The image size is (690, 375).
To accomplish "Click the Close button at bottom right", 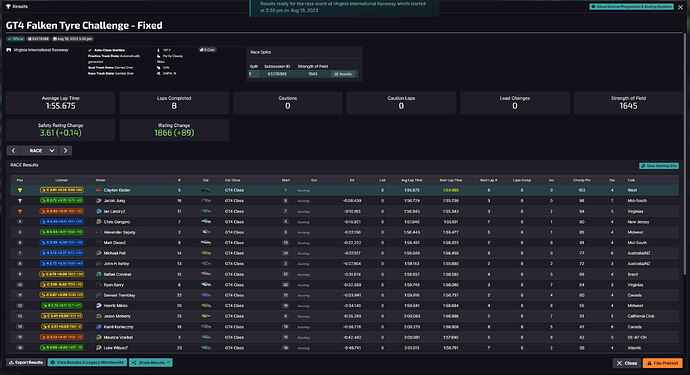I will pyautogui.click(x=627, y=363).
